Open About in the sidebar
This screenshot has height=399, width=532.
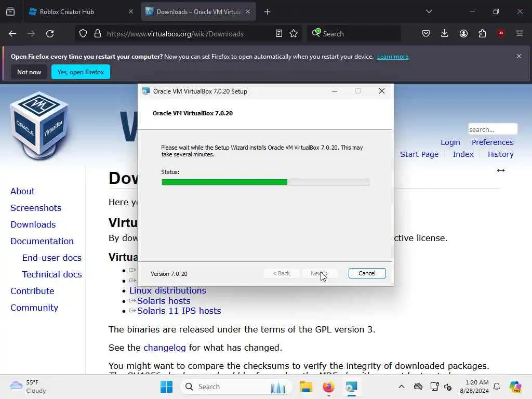22,191
